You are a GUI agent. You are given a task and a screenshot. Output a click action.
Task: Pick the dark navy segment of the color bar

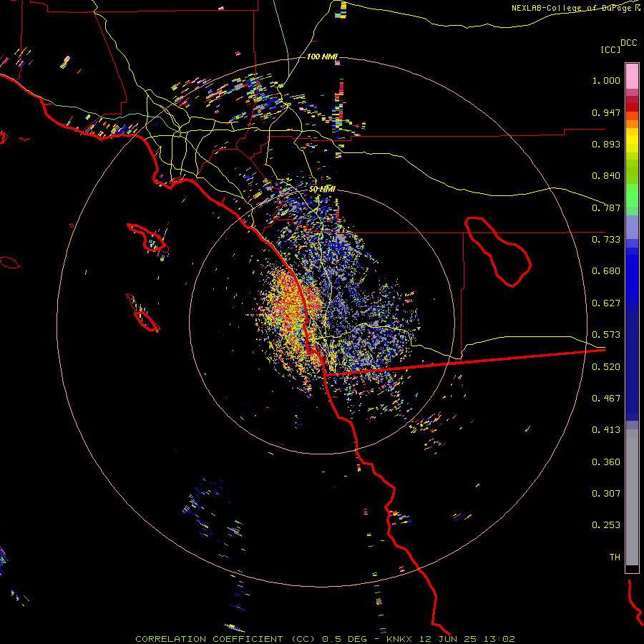(x=632, y=366)
